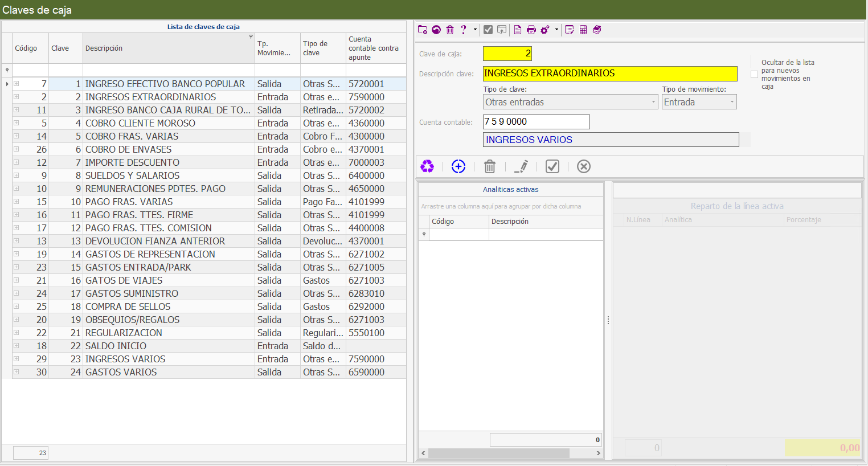The width and height of the screenshot is (868, 466).
Task: Click the gray trash delete icon below form
Action: (x=490, y=166)
